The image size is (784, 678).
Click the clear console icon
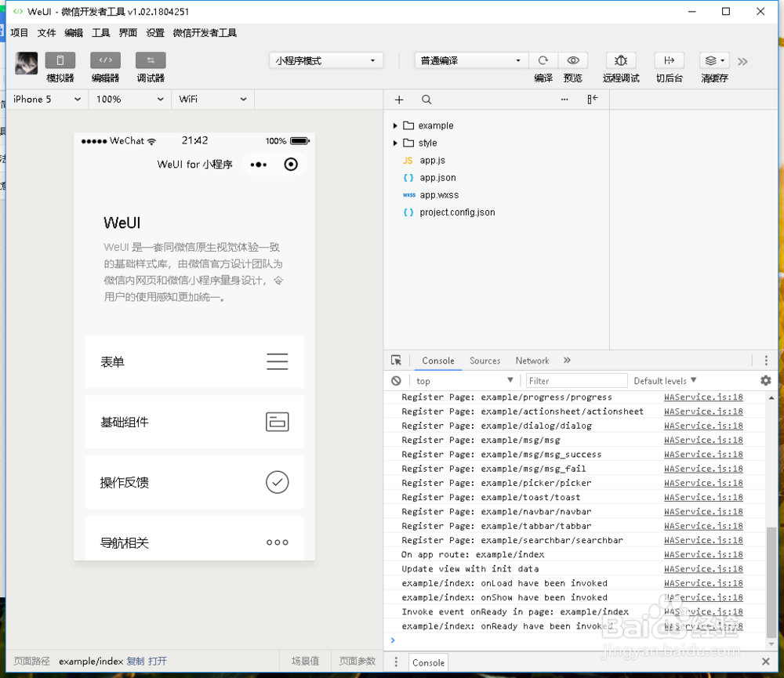(396, 381)
